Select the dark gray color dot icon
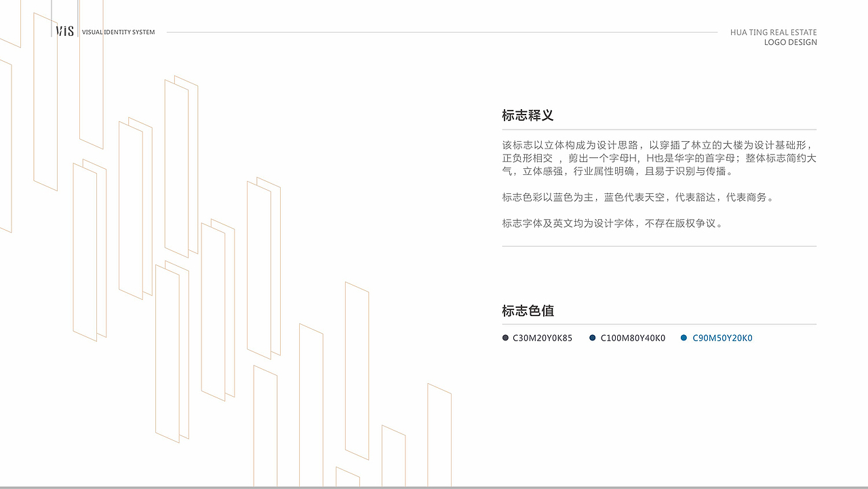Viewport: 868px width, 489px height. (505, 337)
